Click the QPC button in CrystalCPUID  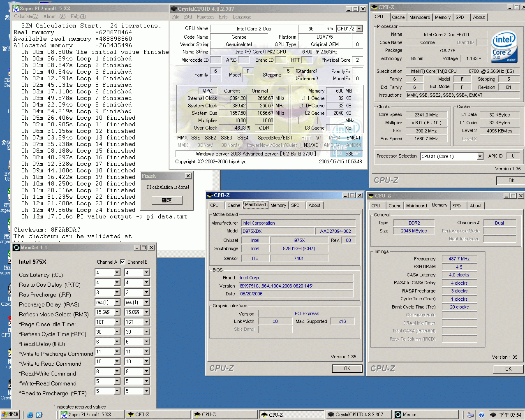click(208, 91)
